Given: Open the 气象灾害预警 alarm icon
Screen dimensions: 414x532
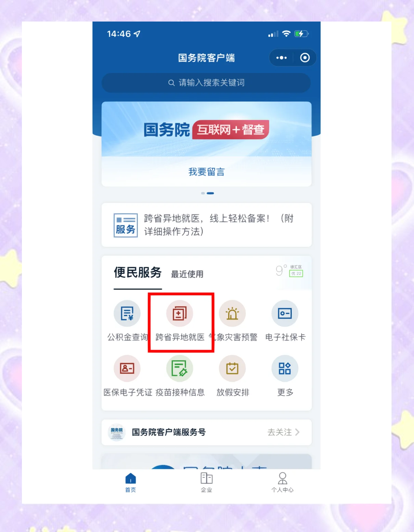Looking at the screenshot, I should point(232,313).
